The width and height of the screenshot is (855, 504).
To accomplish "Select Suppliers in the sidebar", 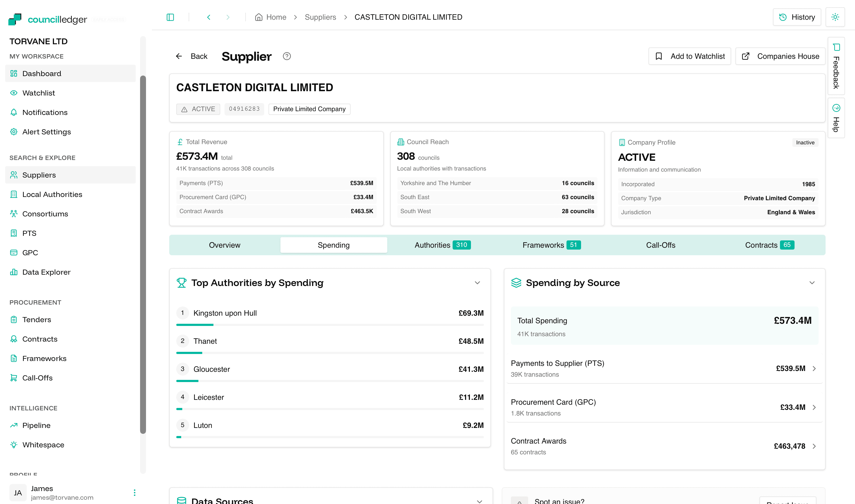I will [70, 175].
